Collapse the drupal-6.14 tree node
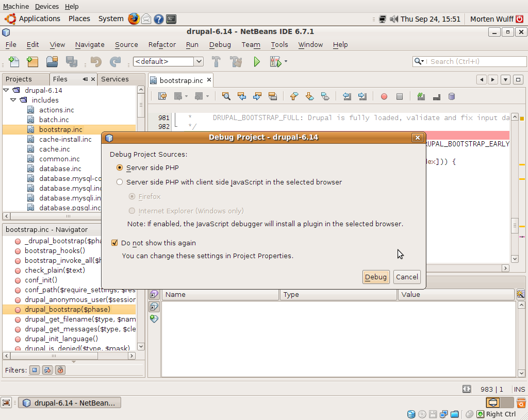The image size is (528, 420). [6, 90]
